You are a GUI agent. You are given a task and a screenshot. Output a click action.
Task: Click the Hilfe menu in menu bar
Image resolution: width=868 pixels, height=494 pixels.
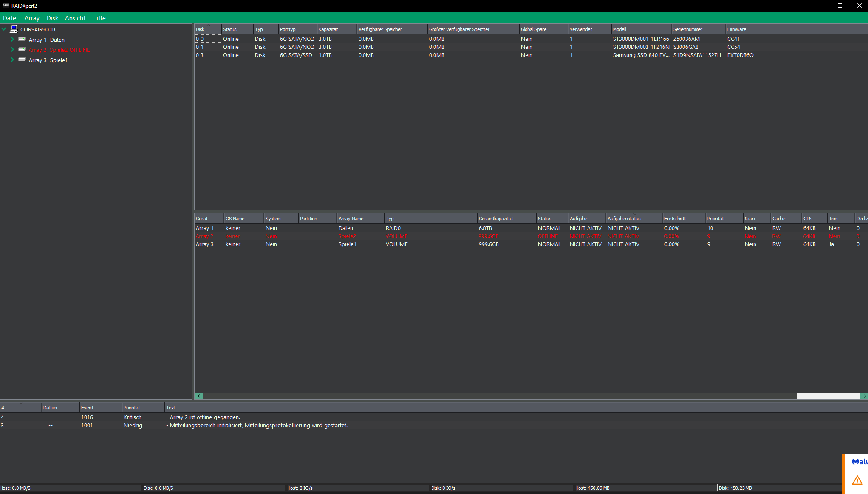pos(99,18)
